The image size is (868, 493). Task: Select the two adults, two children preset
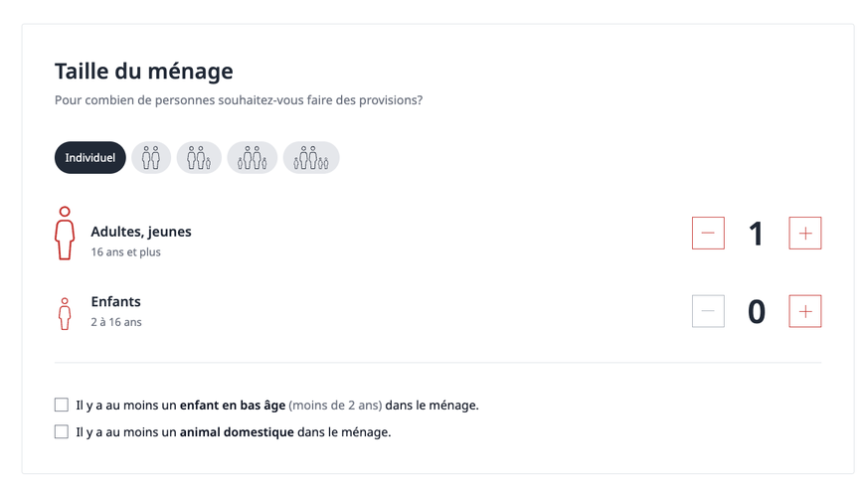[x=253, y=158]
